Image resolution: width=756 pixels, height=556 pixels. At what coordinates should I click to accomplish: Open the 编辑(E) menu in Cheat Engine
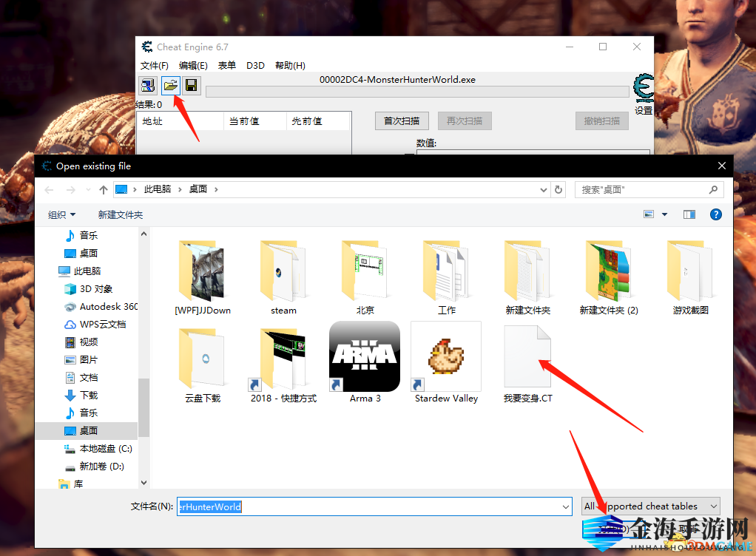[193, 66]
